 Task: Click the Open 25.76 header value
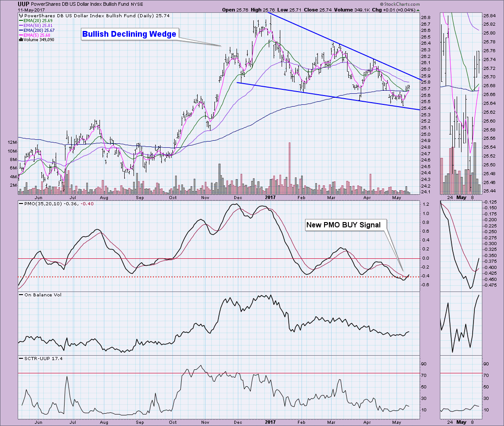tap(235, 10)
